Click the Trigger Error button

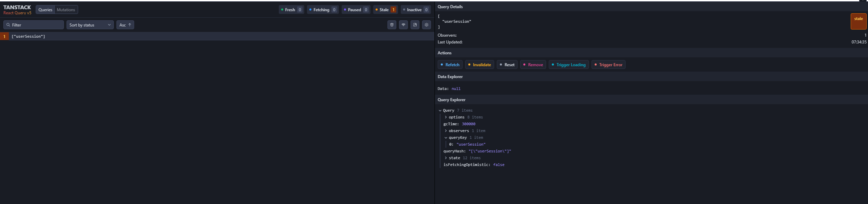click(x=608, y=64)
